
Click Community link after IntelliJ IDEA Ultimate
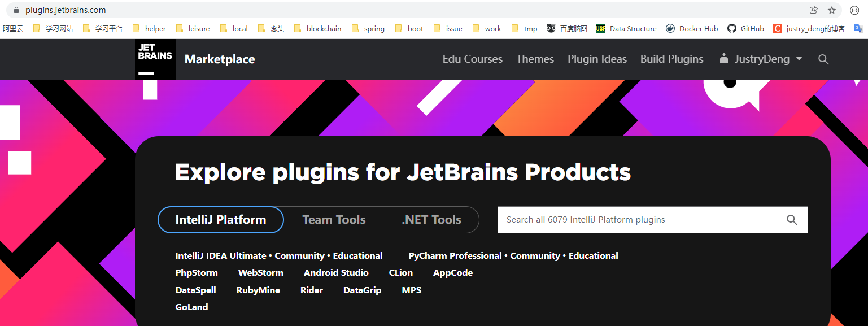click(x=299, y=256)
